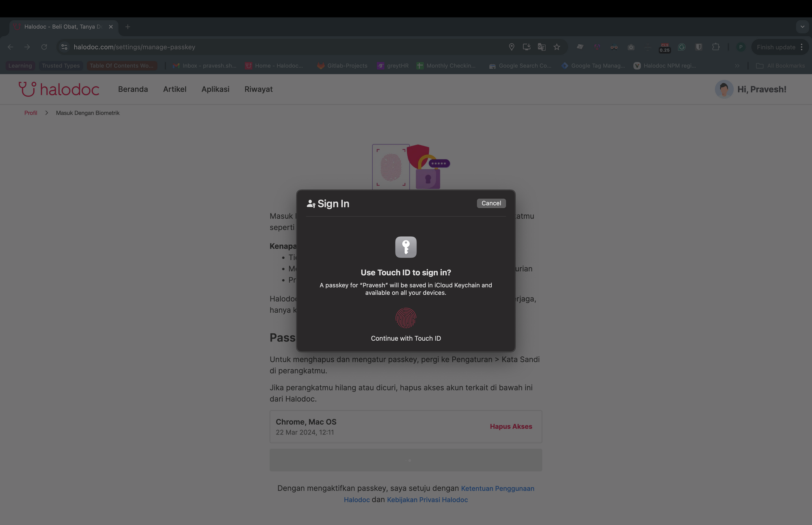Open Google Search Console bookmark

(x=520, y=66)
